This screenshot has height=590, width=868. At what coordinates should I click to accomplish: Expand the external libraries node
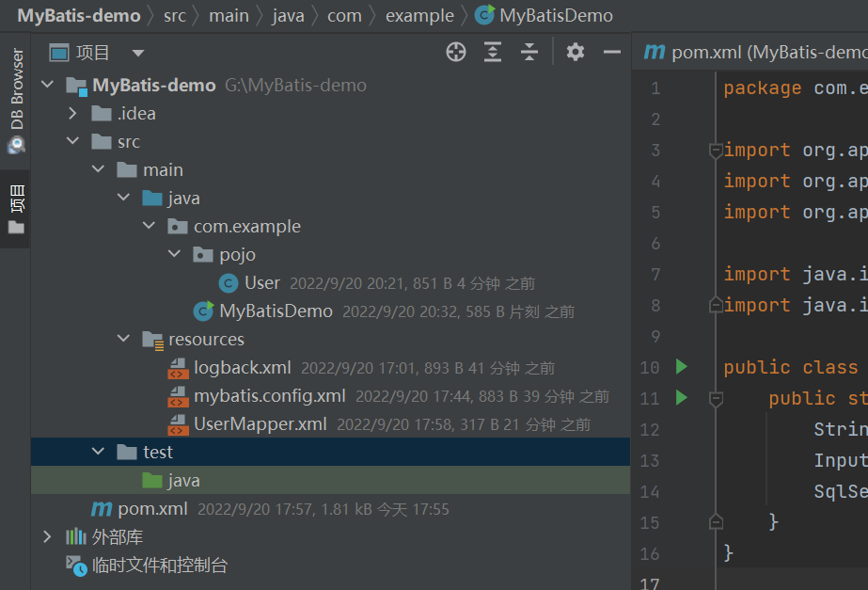coord(47,536)
